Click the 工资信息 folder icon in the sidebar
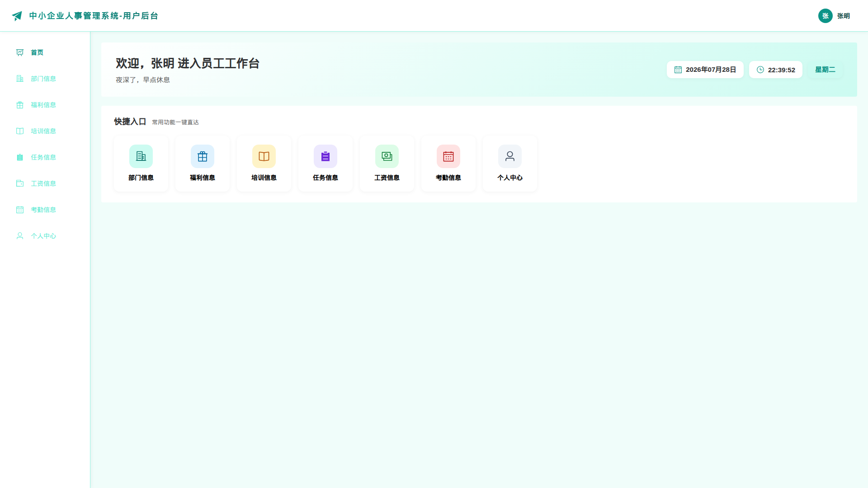Viewport: 868px width, 488px height. click(x=20, y=183)
